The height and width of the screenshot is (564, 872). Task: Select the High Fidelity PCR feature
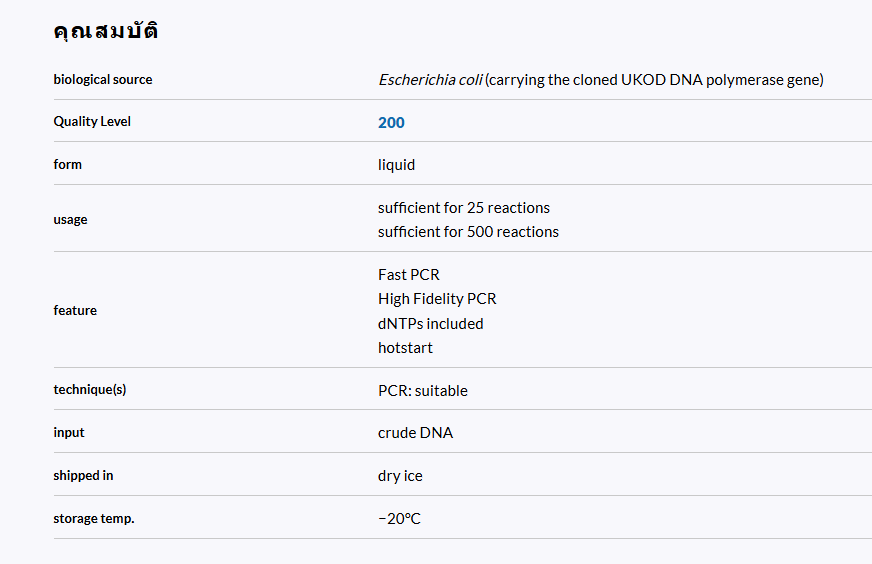(437, 299)
